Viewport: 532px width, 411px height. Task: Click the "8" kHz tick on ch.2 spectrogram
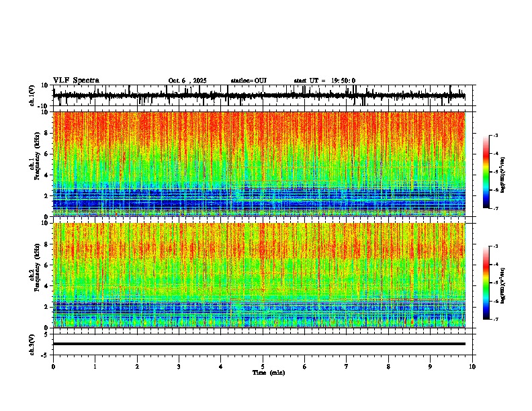click(46, 244)
